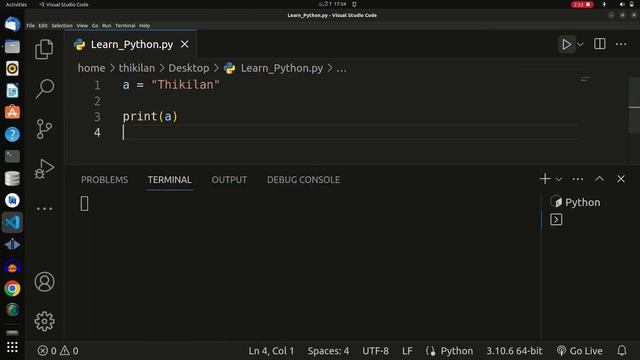Screen dimensions: 640x360
Task: Click line 1 code a = "Thikilan"
Action: point(171,85)
